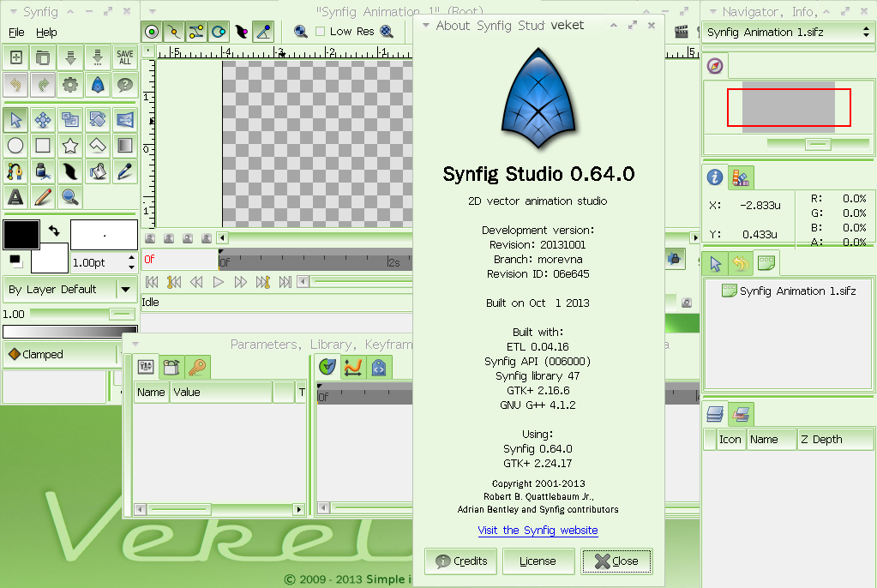This screenshot has width=877, height=588.
Task: Select the Star tool
Action: coord(70,146)
